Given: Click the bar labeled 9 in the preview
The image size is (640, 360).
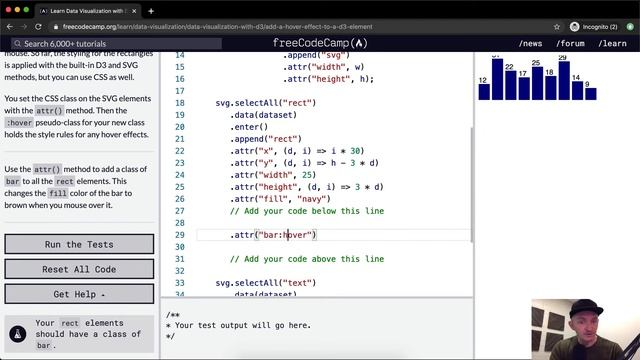Looking at the screenshot, I should coord(591,94).
